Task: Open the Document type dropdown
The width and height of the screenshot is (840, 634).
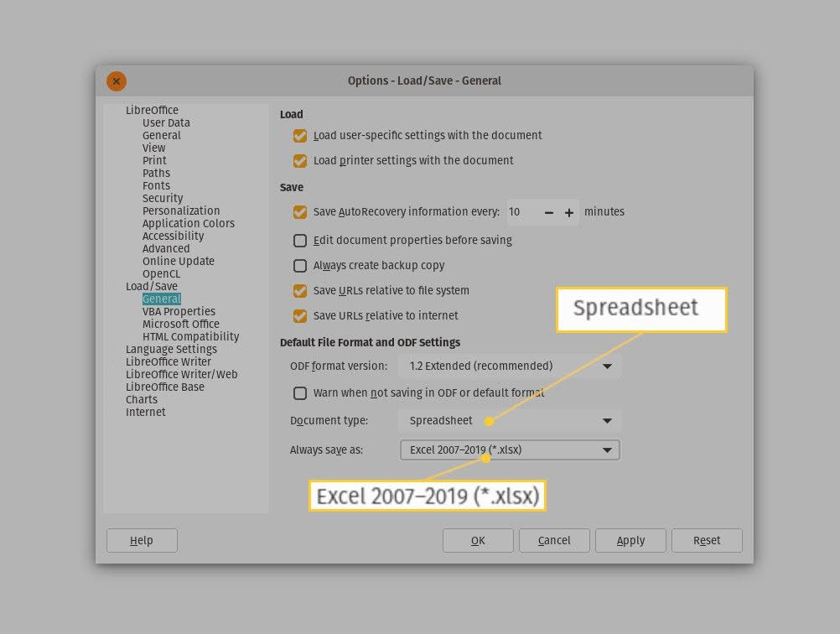Action: [x=510, y=421]
